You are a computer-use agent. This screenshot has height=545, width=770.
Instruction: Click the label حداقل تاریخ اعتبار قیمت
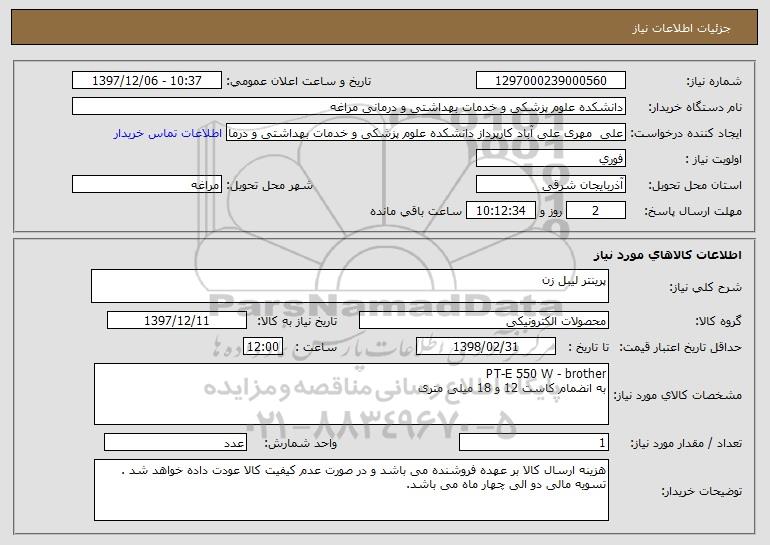point(680,348)
